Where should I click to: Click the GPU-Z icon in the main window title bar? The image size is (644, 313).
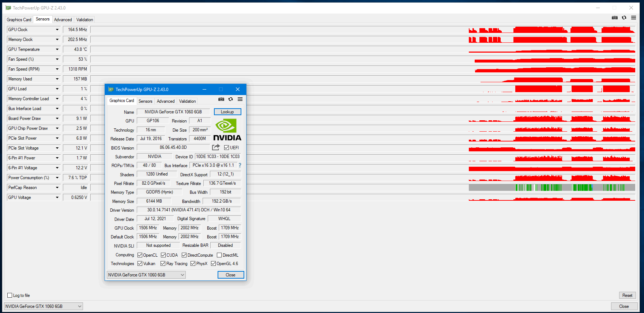tap(8, 8)
